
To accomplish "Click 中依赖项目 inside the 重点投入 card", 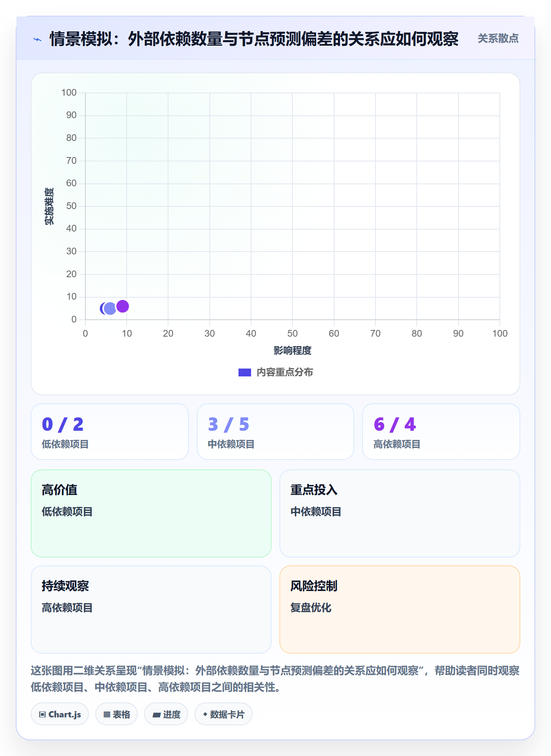I will tap(316, 511).
